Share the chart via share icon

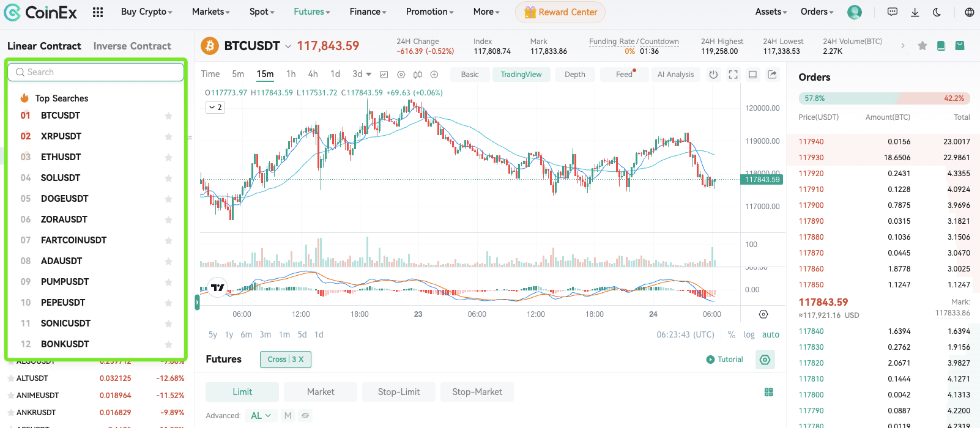click(x=773, y=75)
